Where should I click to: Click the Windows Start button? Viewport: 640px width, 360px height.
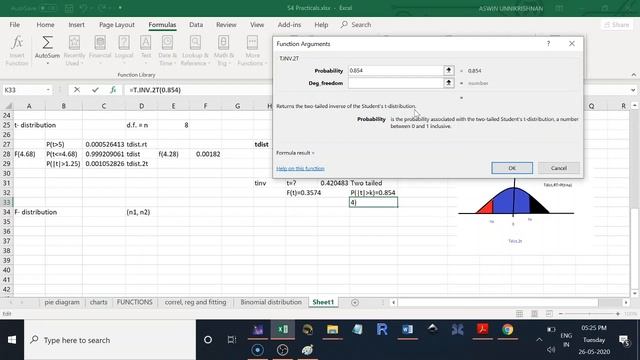coord(12,340)
